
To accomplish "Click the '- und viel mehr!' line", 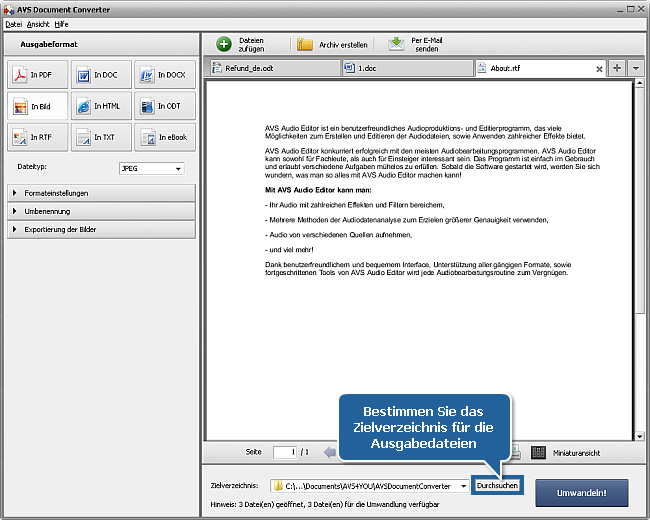I will [x=289, y=250].
